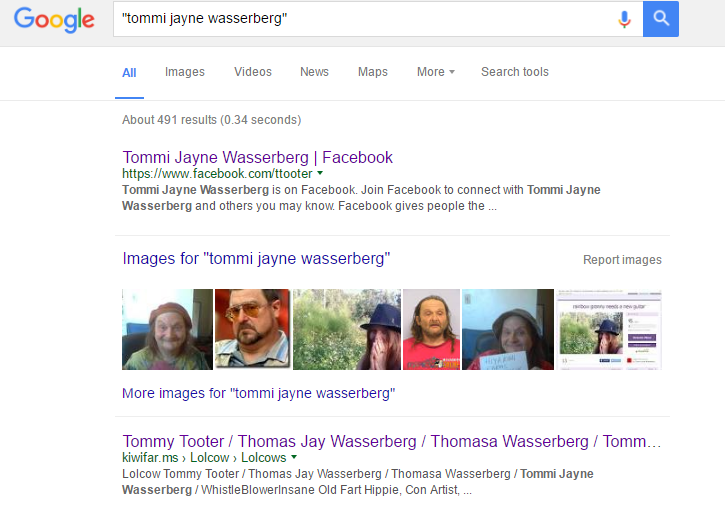725x507 pixels.
Task: Switch to the Maps tab
Action: (x=373, y=72)
